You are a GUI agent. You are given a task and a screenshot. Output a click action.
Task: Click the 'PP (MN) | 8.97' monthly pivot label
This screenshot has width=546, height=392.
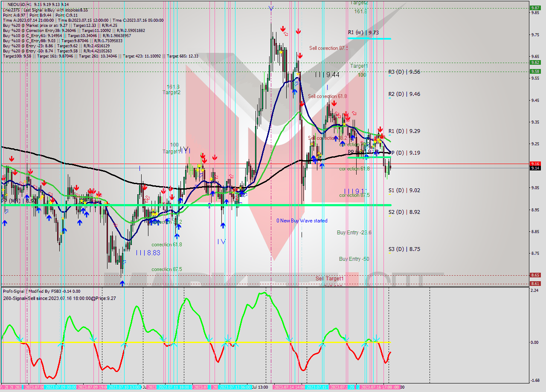pos(19,201)
